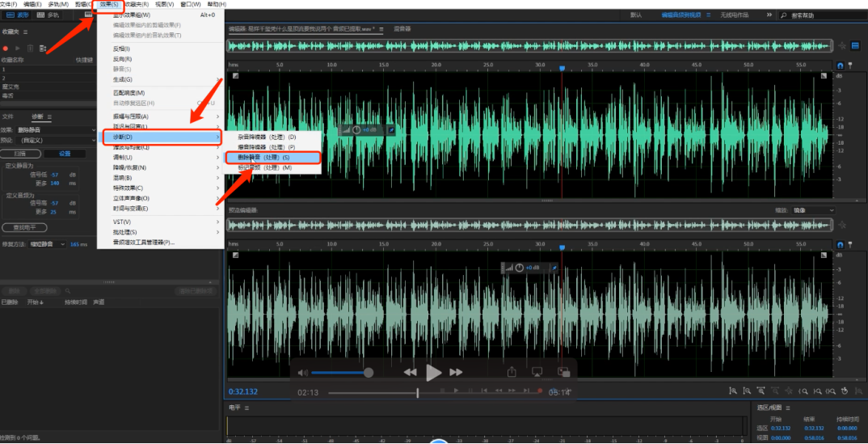Switch to the 文件 panel tab

pos(8,116)
